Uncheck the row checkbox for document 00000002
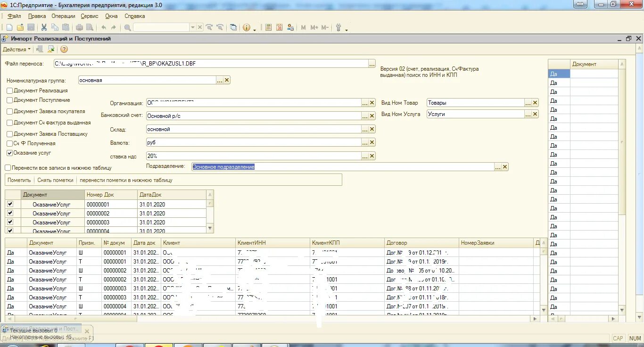Viewport: 644px width, 347px height. [10, 213]
